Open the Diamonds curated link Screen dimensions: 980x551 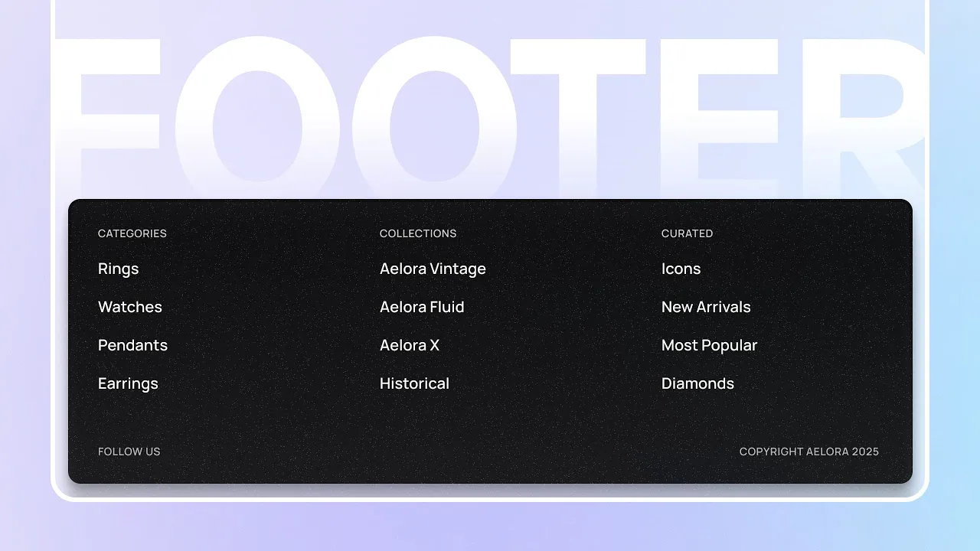tap(697, 383)
